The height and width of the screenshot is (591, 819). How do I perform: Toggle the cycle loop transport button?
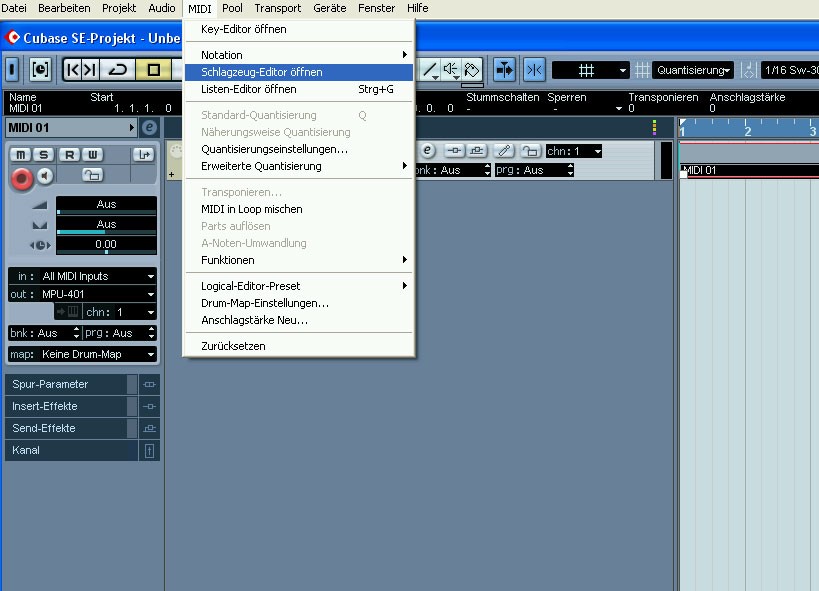[118, 69]
